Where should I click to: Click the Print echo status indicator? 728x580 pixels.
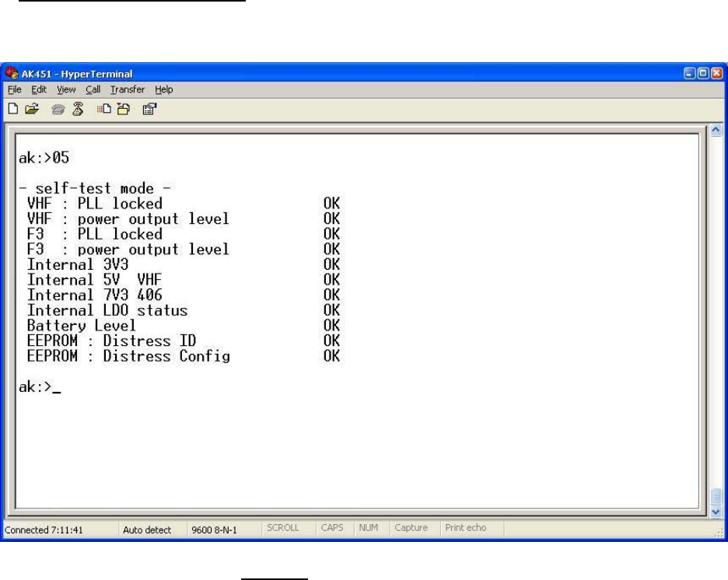coord(465,529)
